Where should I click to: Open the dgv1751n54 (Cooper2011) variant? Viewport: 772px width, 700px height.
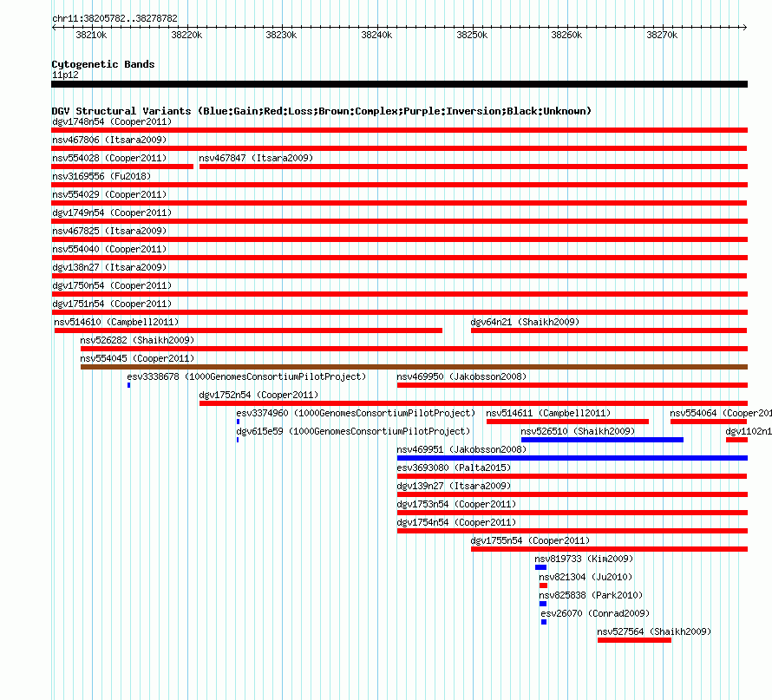pyautogui.click(x=112, y=304)
